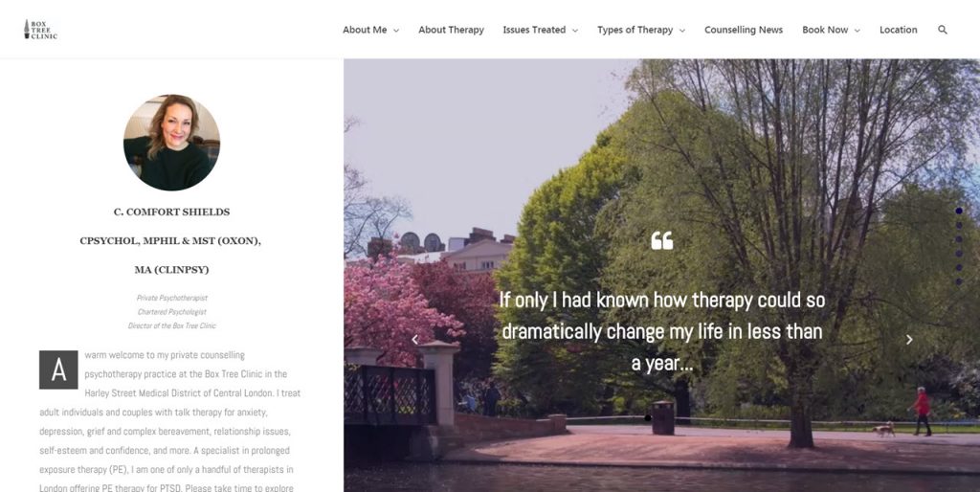980x492 pixels.
Task: Go to the Location page
Action: [x=898, y=30]
